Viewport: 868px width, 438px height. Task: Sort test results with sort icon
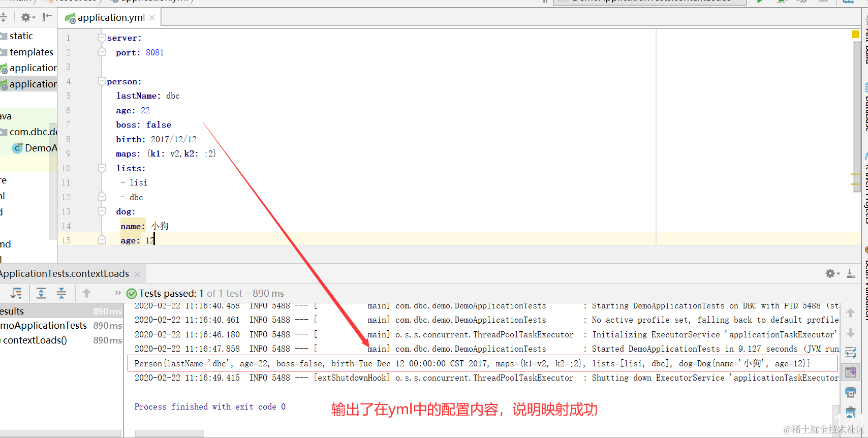click(16, 293)
